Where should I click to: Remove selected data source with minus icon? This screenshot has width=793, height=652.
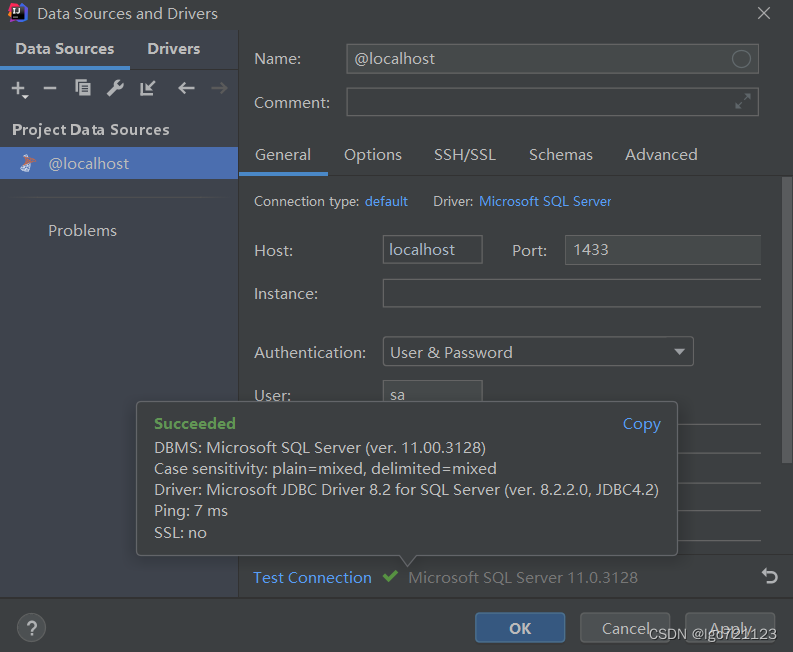click(x=50, y=89)
